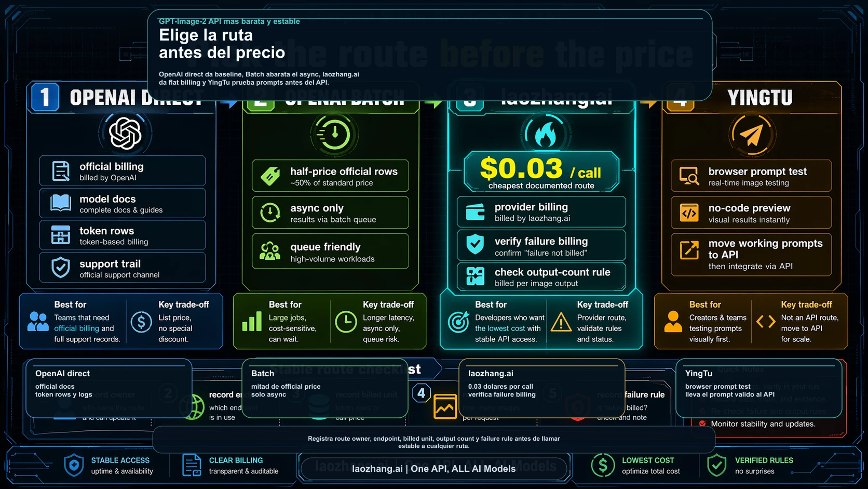Expand the YingTu quick notes panel
Screen dimensions: 868x489
pos(759,388)
